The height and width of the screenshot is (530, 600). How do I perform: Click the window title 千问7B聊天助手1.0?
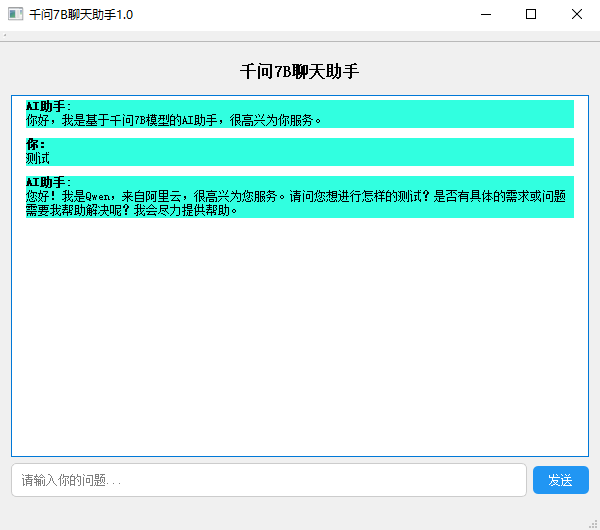tap(81, 15)
